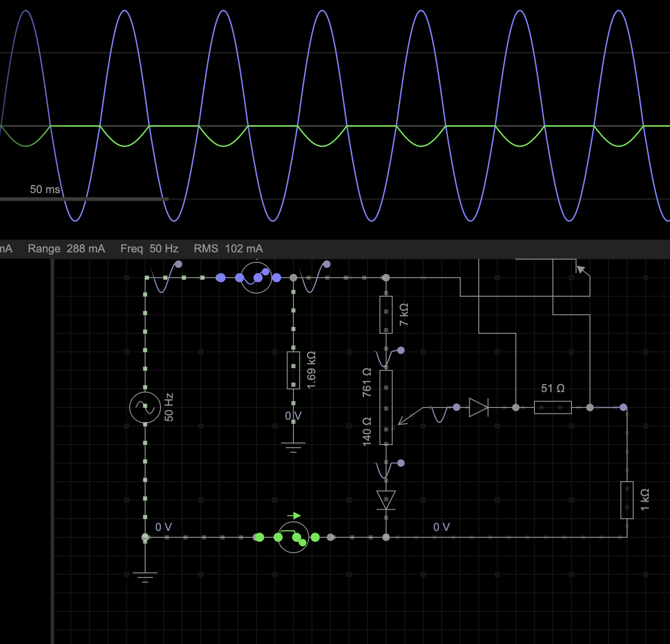
Task: Select the 761 Ω / 140 Ω potentiometer body
Action: 386,407
